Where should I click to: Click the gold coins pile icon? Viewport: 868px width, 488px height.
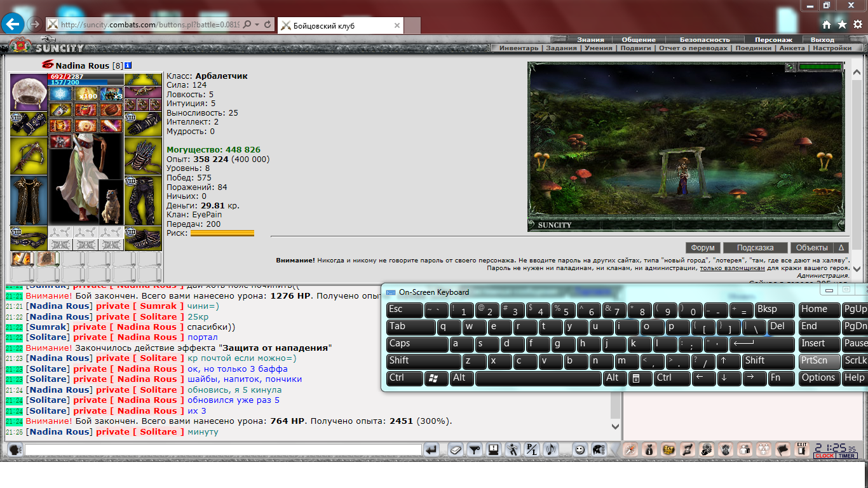(x=668, y=450)
